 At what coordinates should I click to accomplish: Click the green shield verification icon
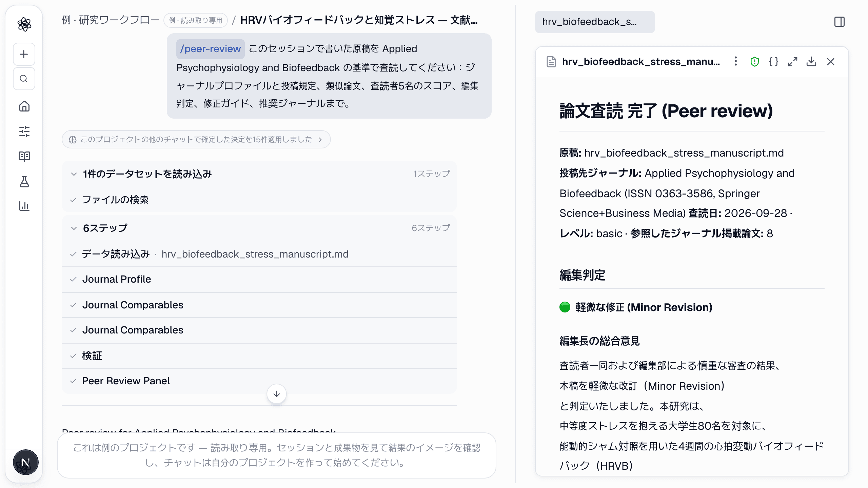pyautogui.click(x=754, y=62)
